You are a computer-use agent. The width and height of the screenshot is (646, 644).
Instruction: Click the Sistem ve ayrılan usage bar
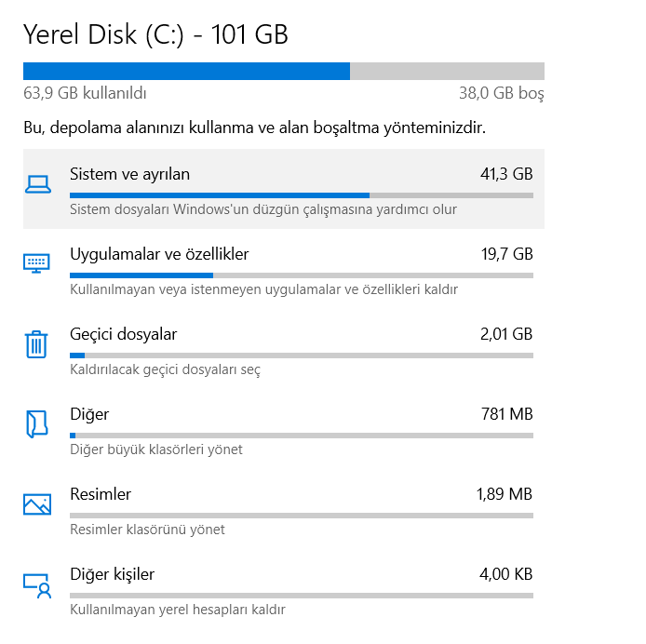pyautogui.click(x=301, y=195)
